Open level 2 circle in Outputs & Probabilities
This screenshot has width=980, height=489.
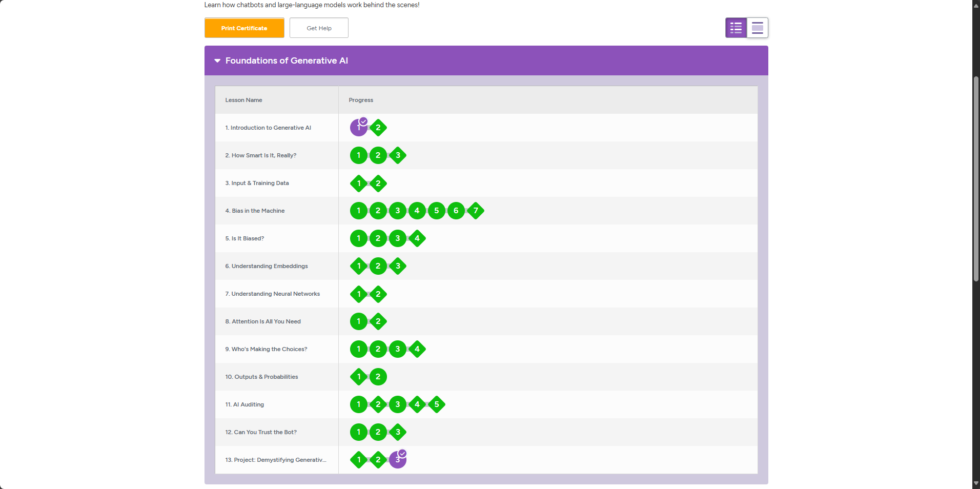click(378, 377)
